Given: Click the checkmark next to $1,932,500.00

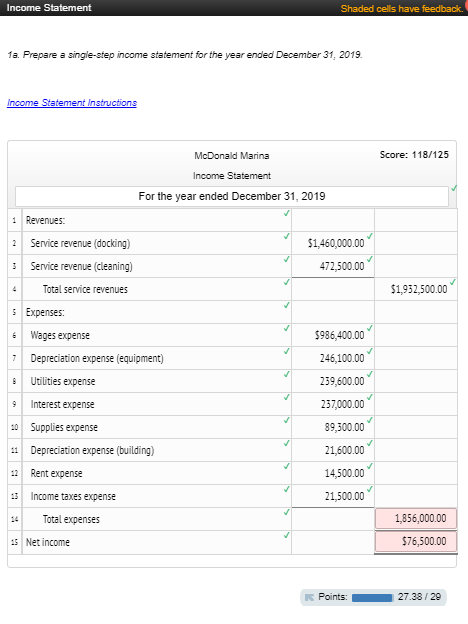Looking at the screenshot, I should tap(453, 282).
